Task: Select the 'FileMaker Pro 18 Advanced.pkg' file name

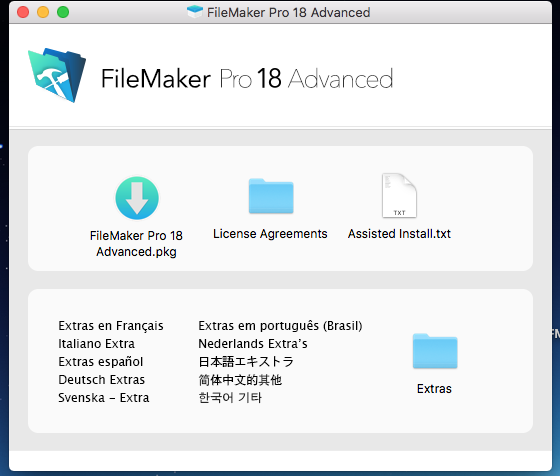Action: pyautogui.click(x=136, y=244)
